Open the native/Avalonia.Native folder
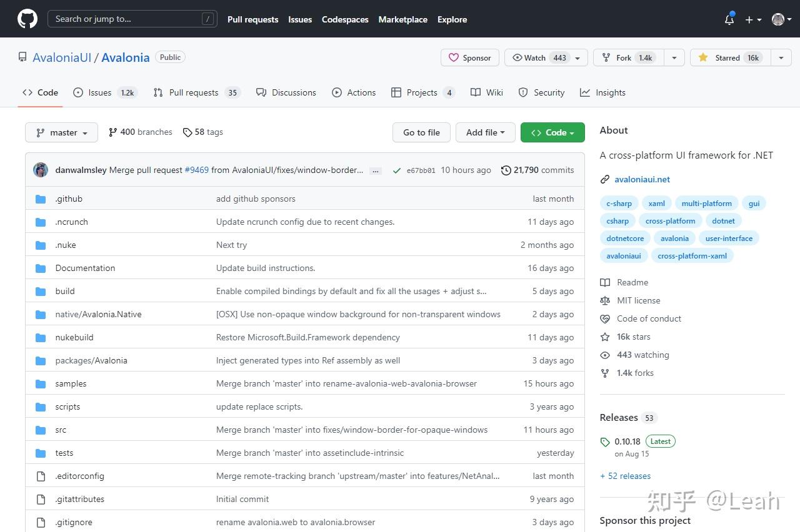This screenshot has height=532, width=800. point(98,315)
